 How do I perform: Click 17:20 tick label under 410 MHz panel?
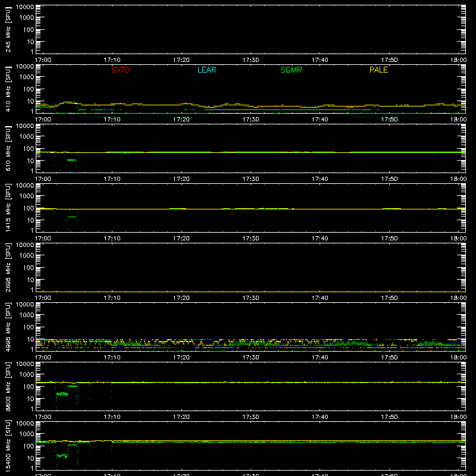click(x=181, y=120)
